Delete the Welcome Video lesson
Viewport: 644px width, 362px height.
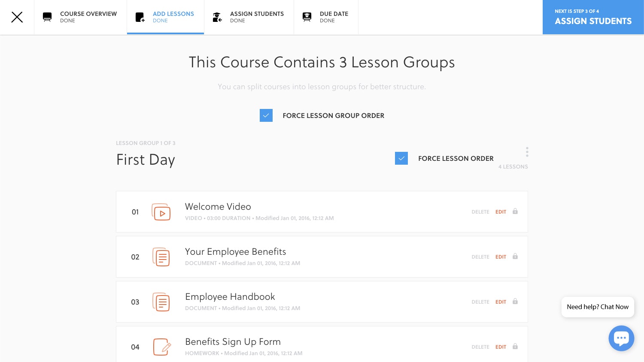[x=480, y=212]
